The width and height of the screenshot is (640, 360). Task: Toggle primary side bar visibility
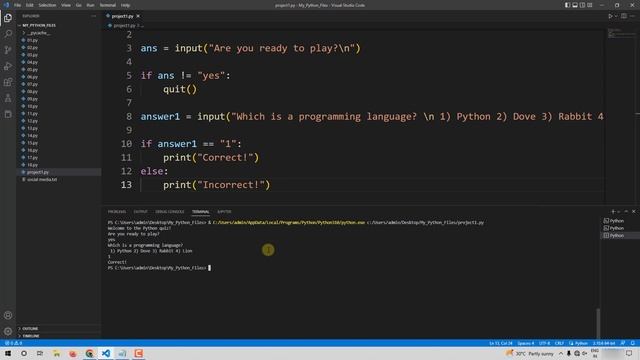(x=567, y=5)
